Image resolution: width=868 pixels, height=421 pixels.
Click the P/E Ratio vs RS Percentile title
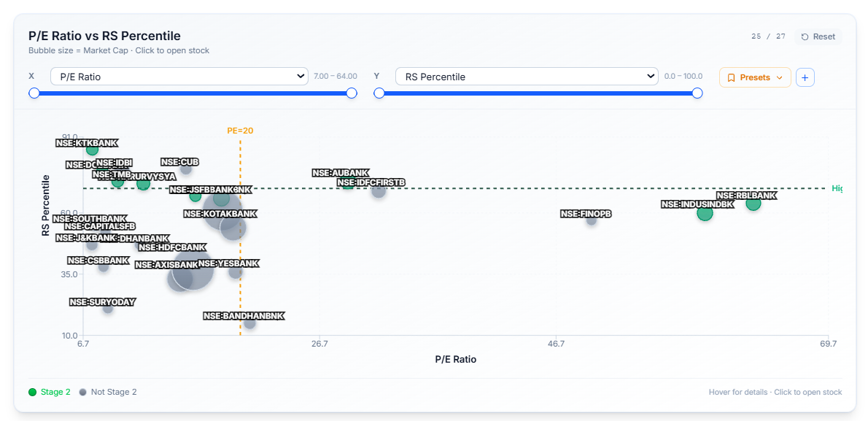104,36
